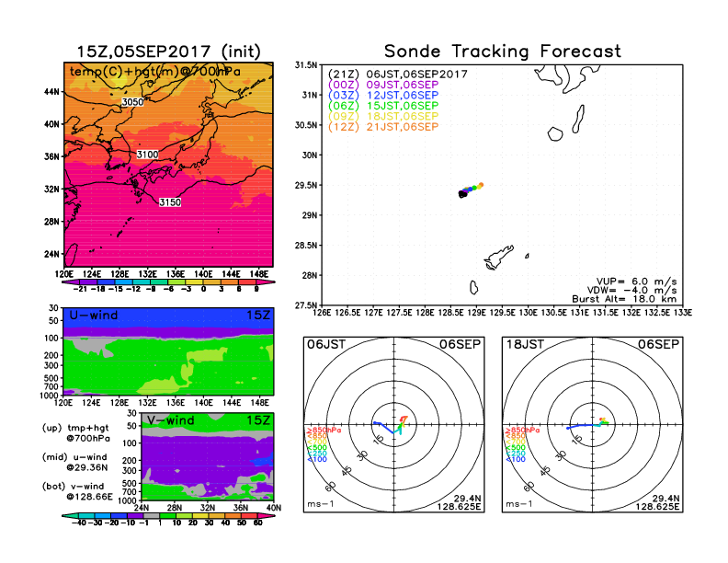Viewport: 728px width, 563px height.
Task: Click the "U-wind" panel label
Action: pos(94,316)
